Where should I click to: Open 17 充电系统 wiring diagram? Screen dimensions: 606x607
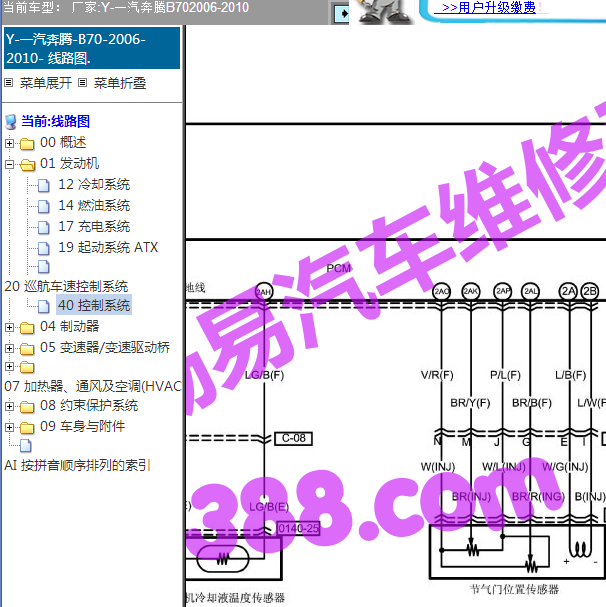[94, 226]
